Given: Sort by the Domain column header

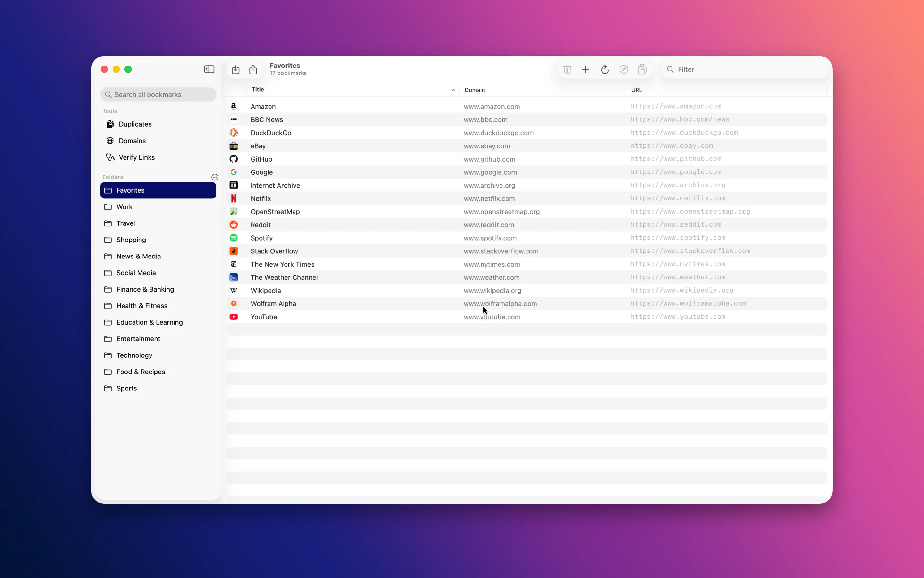Looking at the screenshot, I should [x=543, y=90].
